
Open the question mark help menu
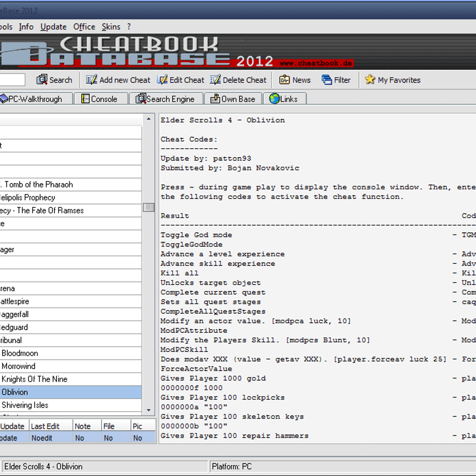[129, 27]
